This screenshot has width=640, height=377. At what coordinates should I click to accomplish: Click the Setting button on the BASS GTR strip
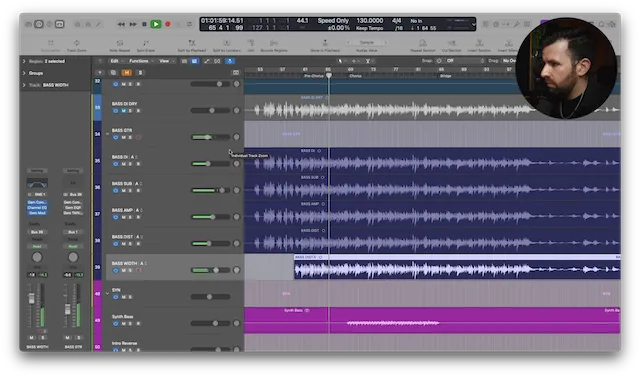73,171
